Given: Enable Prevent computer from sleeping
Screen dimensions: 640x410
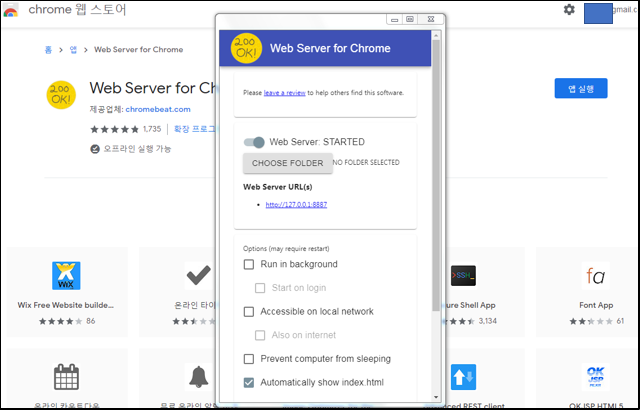Looking at the screenshot, I should pyautogui.click(x=249, y=359).
